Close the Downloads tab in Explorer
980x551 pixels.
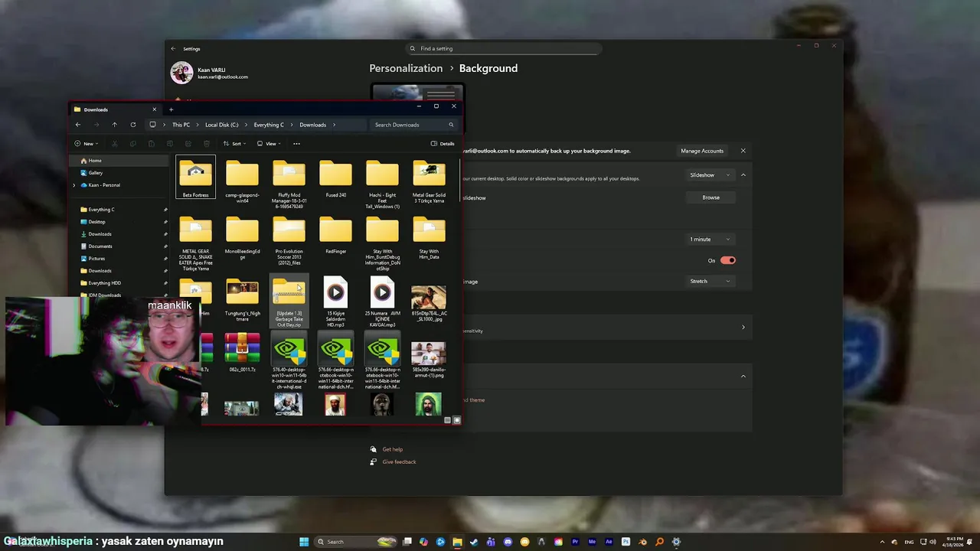click(154, 109)
